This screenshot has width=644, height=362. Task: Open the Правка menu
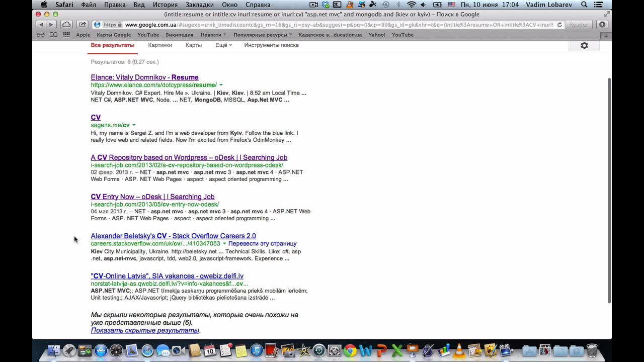(115, 5)
